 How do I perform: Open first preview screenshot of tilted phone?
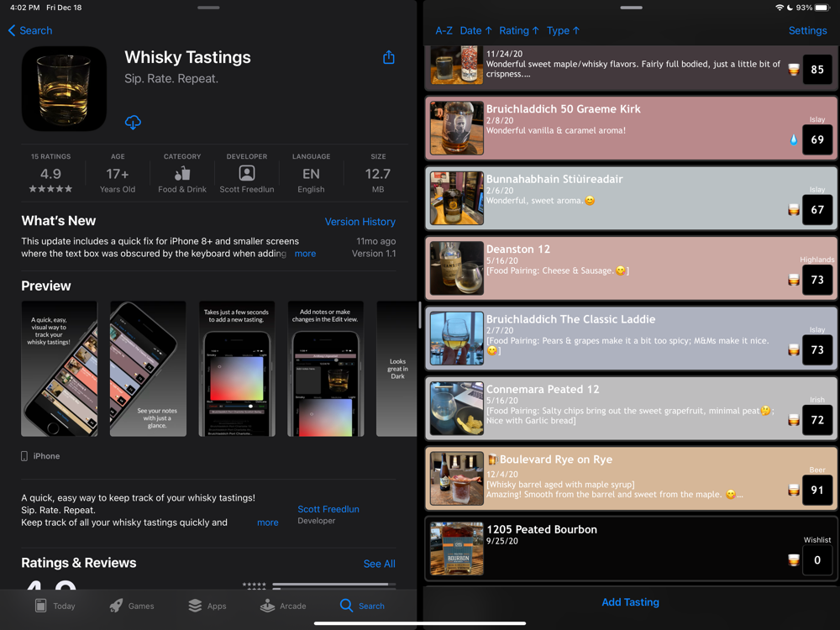60,369
